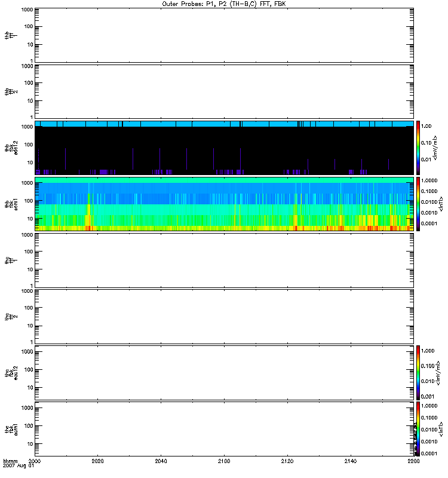Image resolution: width=448 pixels, height=478 pixels.
Task: Click the 2140 time axis label
Action: [350, 462]
